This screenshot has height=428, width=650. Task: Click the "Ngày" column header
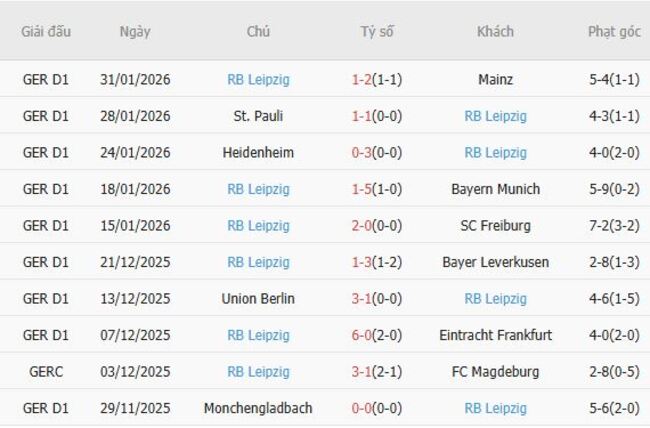(x=135, y=32)
